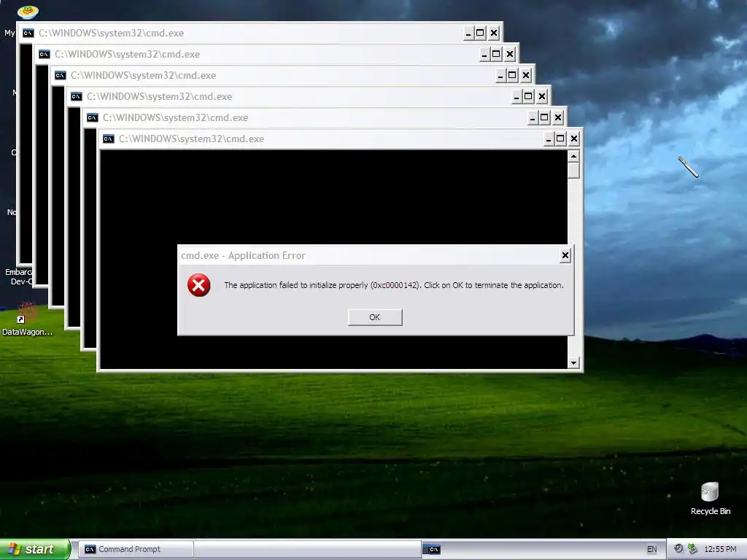Minimize the backmost cmd.exe window

[x=468, y=34]
